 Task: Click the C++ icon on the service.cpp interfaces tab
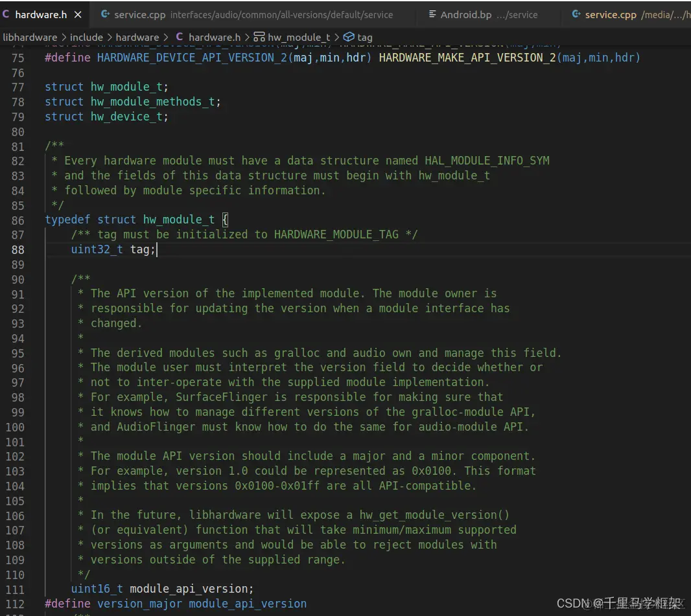(x=105, y=14)
